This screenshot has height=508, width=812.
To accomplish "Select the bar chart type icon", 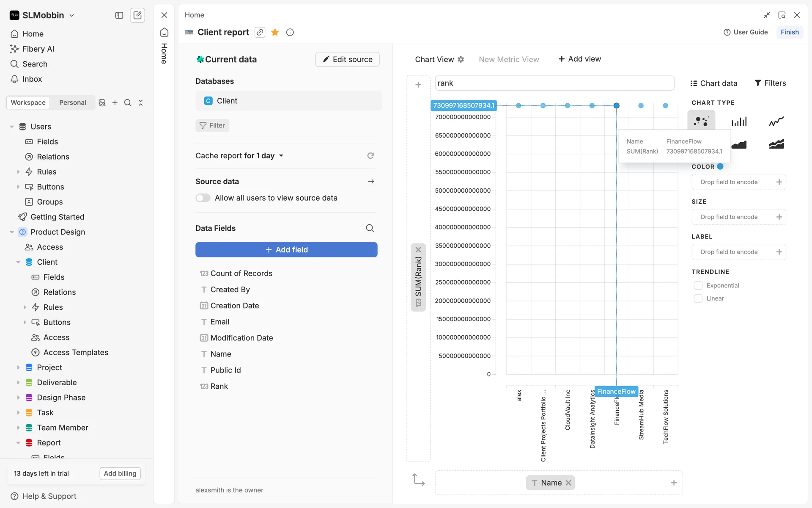I will (x=739, y=121).
